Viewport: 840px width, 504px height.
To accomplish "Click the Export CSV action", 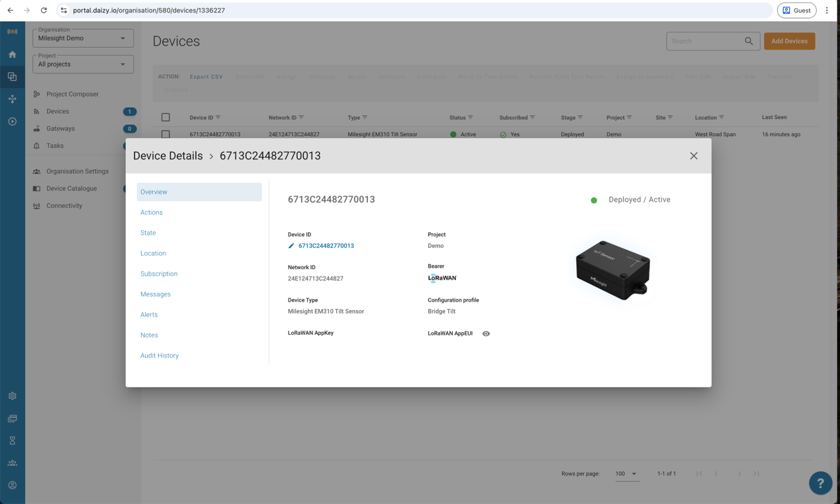I will coord(207,77).
